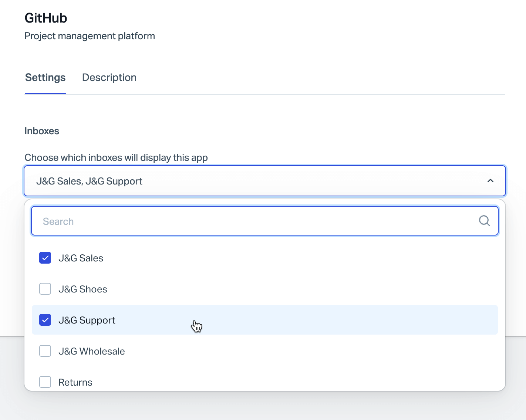526x420 pixels.
Task: Click the Inboxes section heading
Action: [x=42, y=131]
